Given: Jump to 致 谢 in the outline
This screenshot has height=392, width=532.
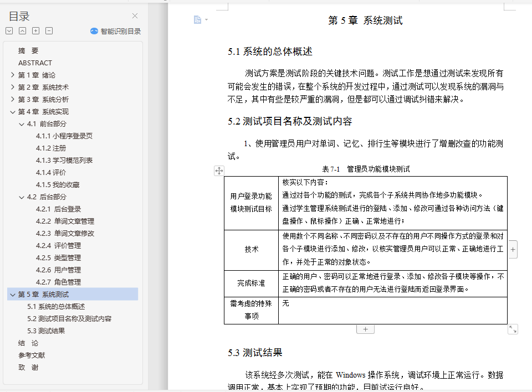Looking at the screenshot, I should pos(28,368).
